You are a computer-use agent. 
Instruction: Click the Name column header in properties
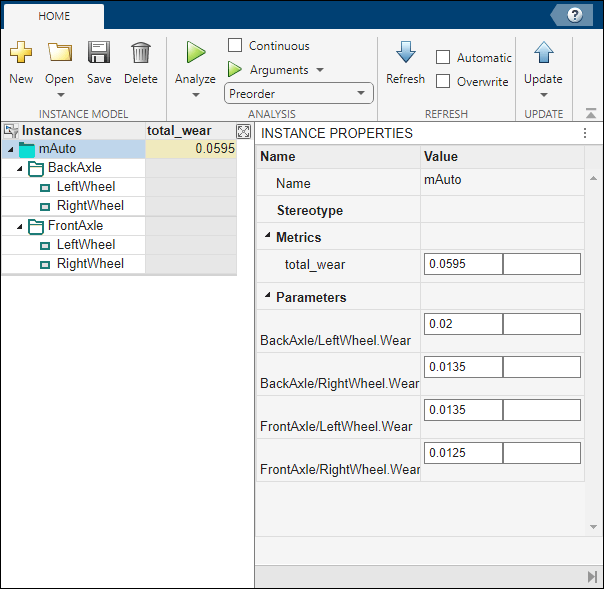point(339,157)
